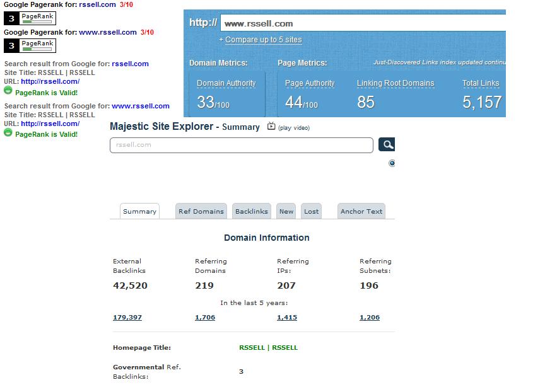Click the 44/100 Page Authority score
545x392 pixels.
pyautogui.click(x=302, y=103)
